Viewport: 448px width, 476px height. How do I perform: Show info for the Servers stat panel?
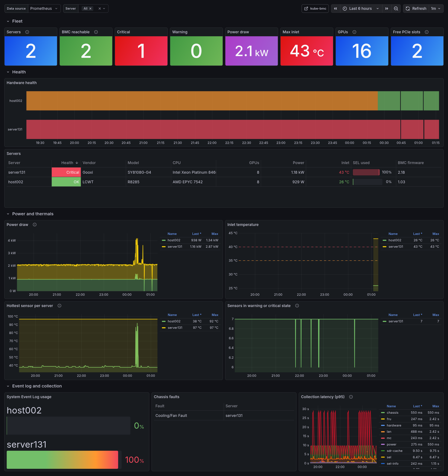pos(27,32)
